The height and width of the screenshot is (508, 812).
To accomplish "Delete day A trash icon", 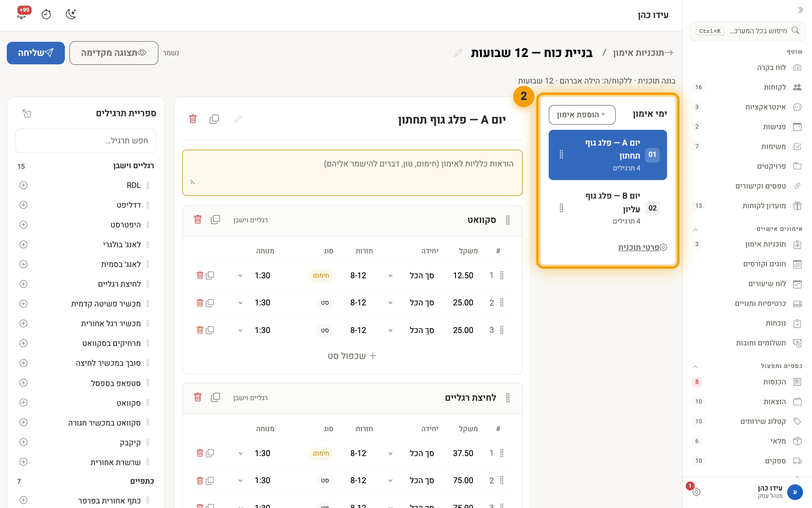I will [x=193, y=119].
